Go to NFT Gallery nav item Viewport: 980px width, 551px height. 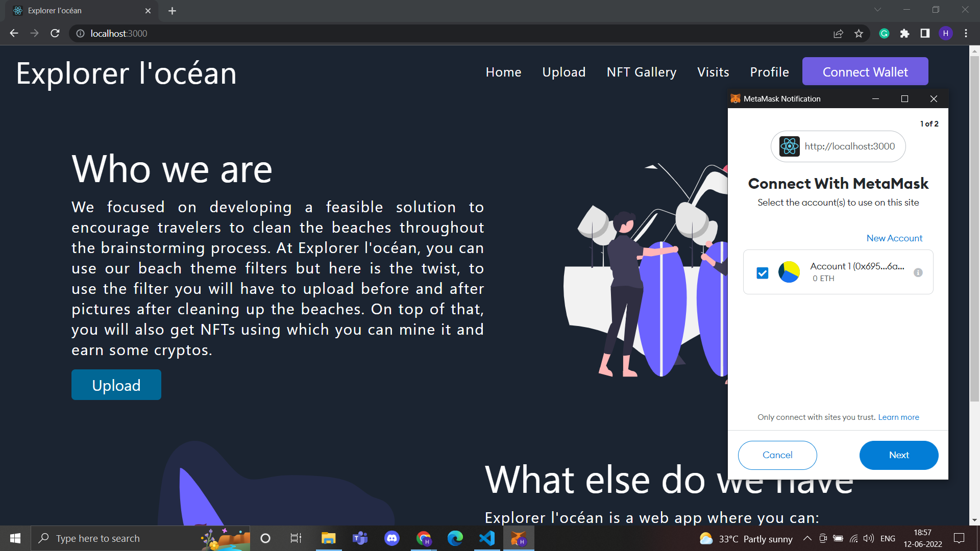point(641,72)
